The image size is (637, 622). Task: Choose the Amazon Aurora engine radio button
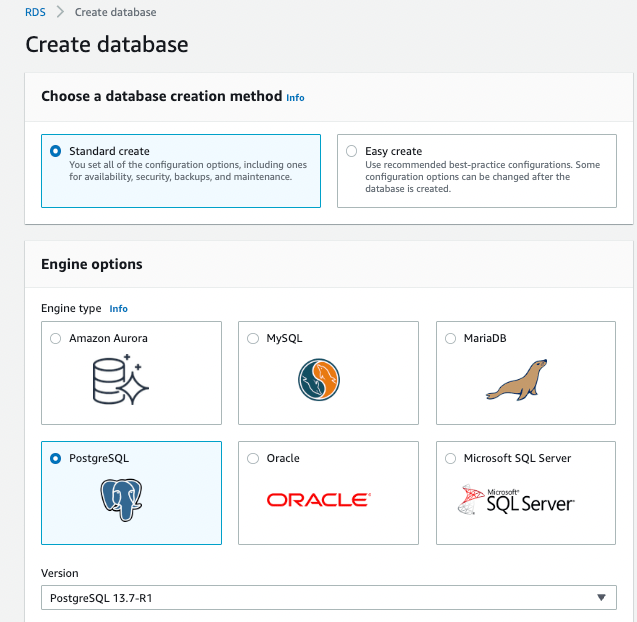click(56, 338)
